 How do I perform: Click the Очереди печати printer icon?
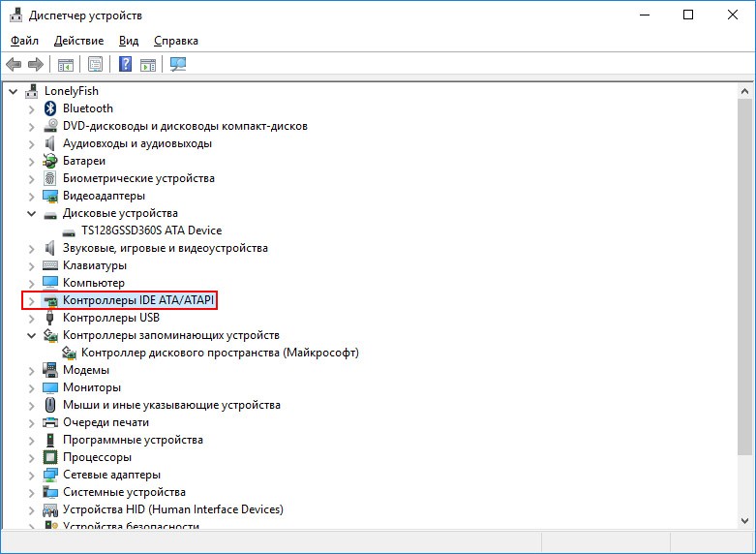click(50, 422)
